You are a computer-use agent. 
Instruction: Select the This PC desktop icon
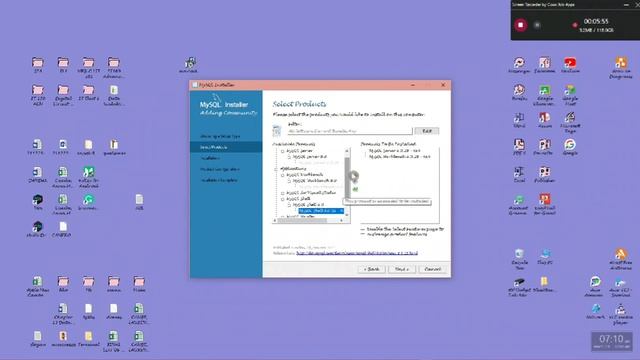544,256
